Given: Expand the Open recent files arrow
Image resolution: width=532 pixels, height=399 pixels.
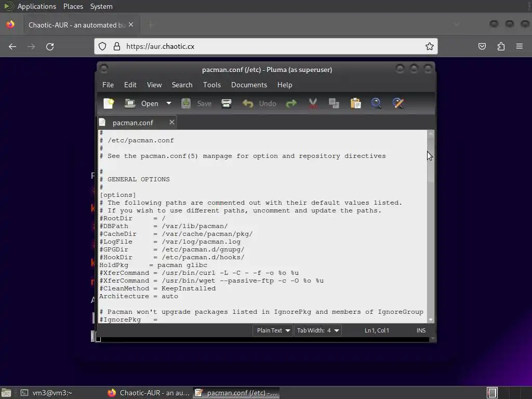Looking at the screenshot, I should point(169,103).
